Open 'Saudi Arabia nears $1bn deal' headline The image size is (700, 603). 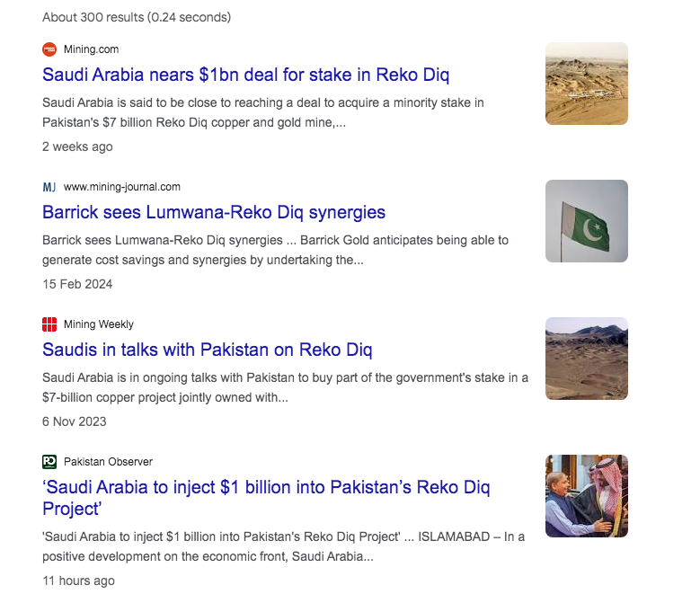[x=245, y=75]
